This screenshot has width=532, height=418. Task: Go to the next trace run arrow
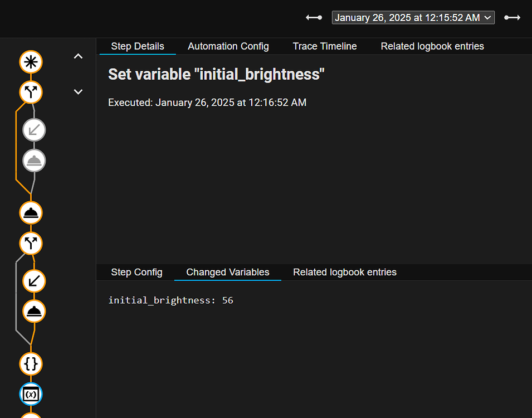tap(512, 17)
